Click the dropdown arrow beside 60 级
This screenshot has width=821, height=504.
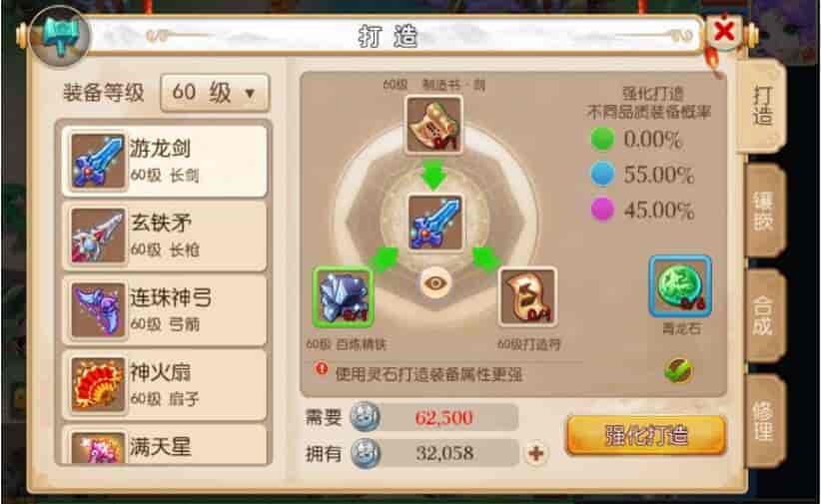(250, 93)
